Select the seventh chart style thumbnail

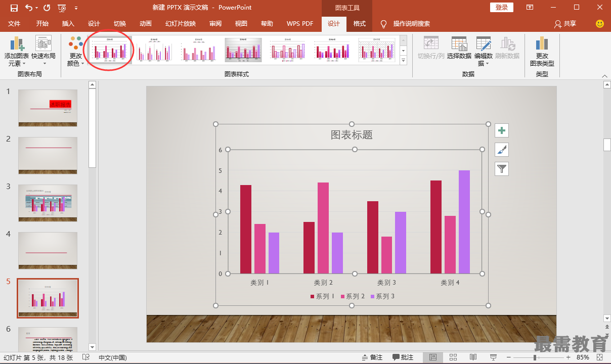click(377, 50)
